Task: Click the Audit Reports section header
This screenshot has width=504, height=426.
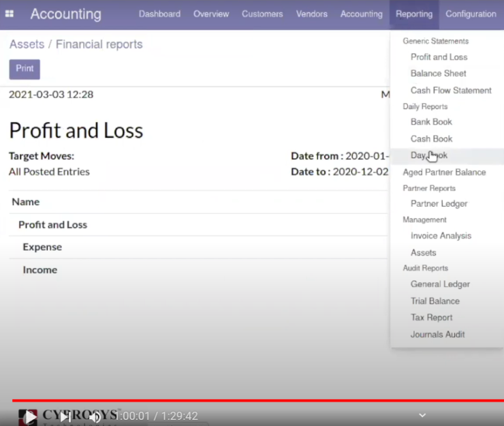Action: (x=425, y=268)
